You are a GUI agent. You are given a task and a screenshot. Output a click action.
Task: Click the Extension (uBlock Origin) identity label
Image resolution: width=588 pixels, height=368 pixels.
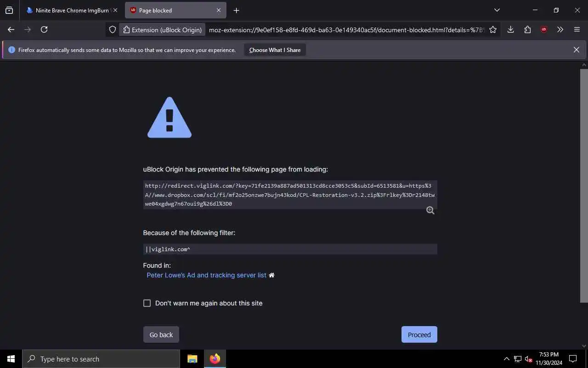[163, 29]
